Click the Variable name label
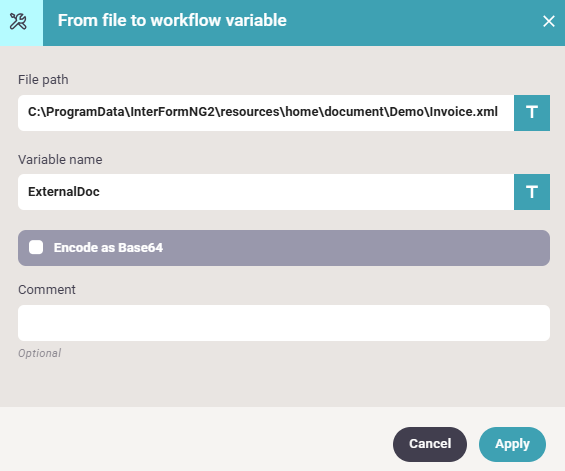 [60, 159]
